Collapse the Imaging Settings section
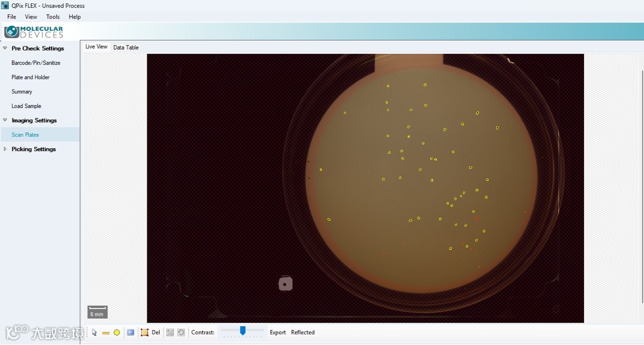 point(5,120)
